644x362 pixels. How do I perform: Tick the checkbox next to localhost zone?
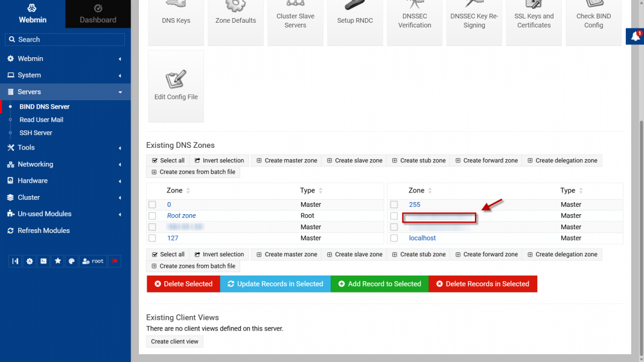[x=394, y=238]
